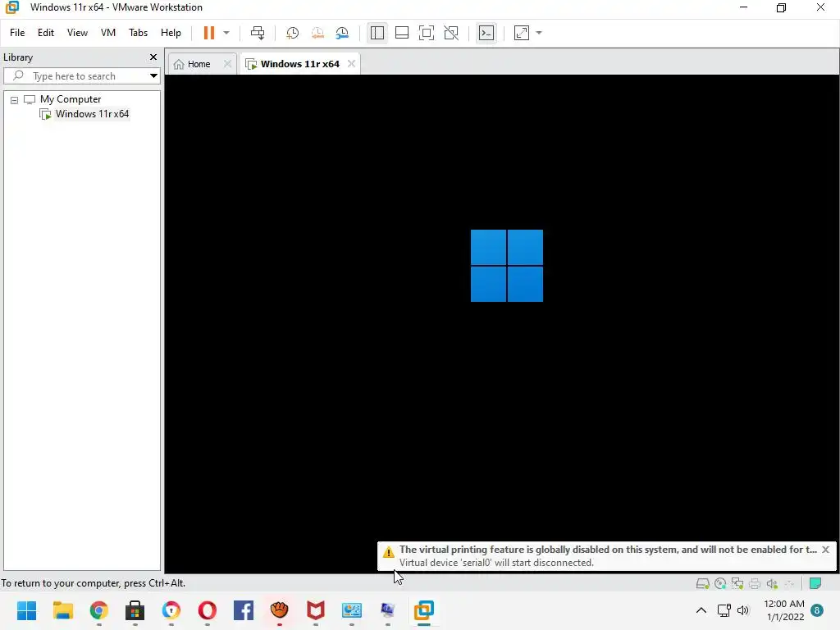Open the teal message log icon
Viewport: 840px width, 630px height.
click(x=815, y=583)
